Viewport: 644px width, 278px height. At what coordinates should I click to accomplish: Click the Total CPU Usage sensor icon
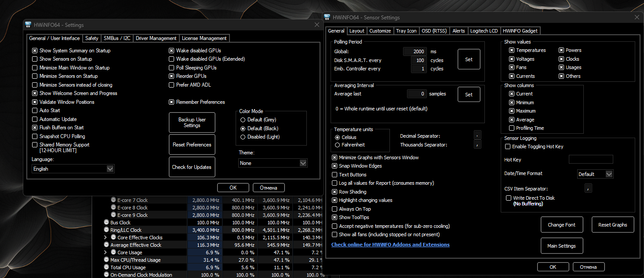pyautogui.click(x=106, y=267)
